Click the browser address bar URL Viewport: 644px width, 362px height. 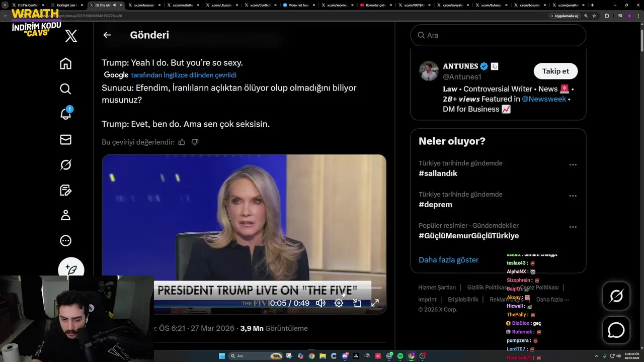tap(70, 16)
